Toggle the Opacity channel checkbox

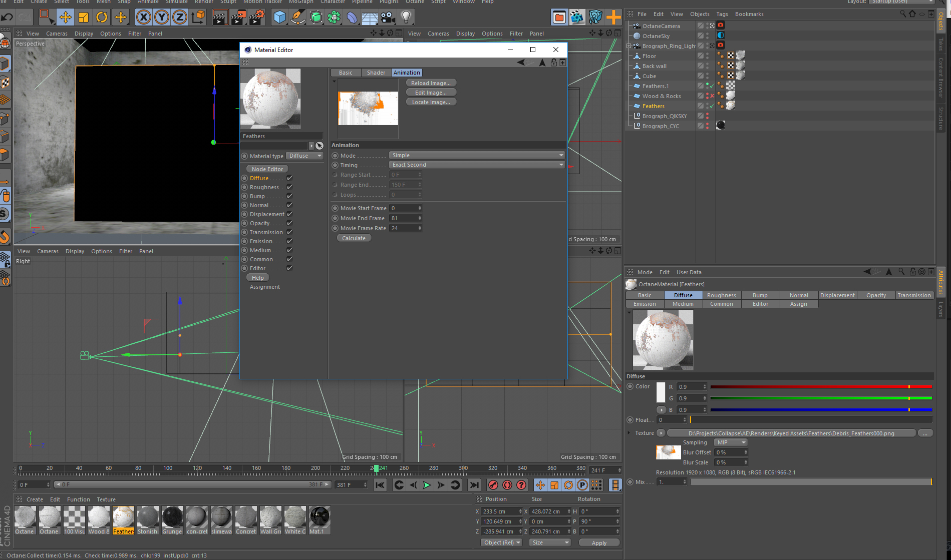click(289, 223)
